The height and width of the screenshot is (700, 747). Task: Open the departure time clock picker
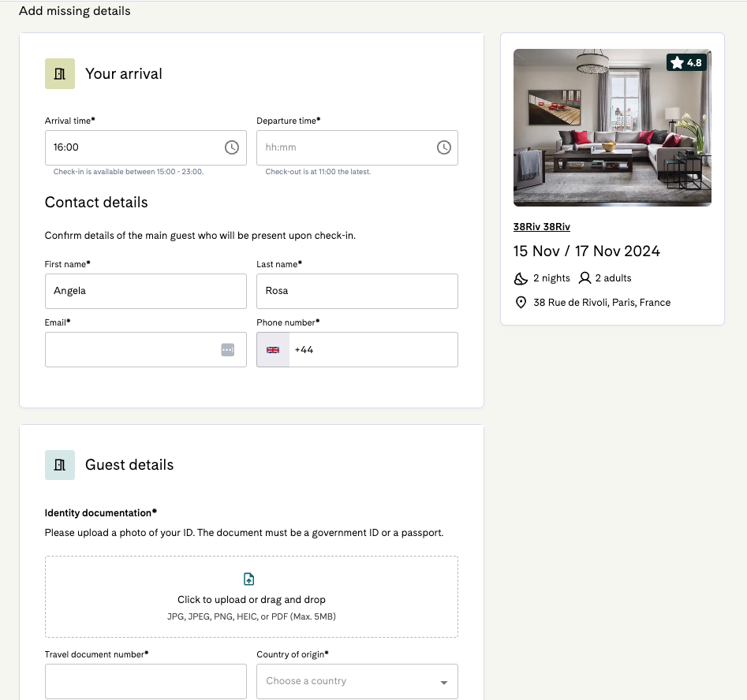click(x=443, y=147)
